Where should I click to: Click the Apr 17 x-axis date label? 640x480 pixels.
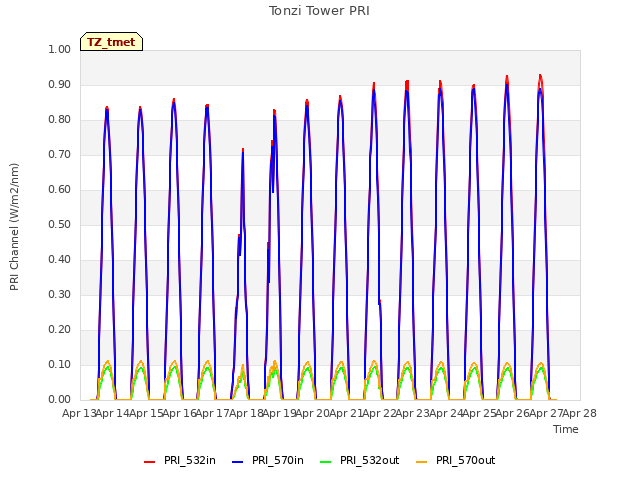click(x=213, y=413)
